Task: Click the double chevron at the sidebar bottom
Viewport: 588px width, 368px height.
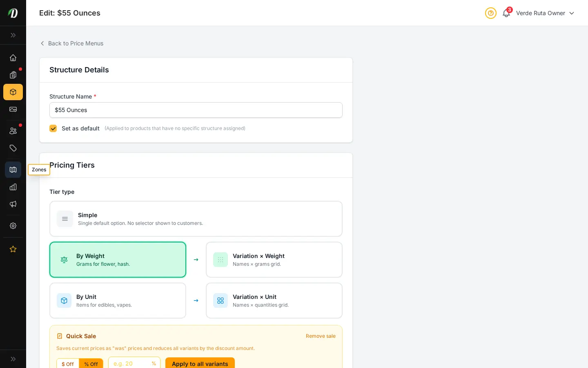Action: [13, 359]
